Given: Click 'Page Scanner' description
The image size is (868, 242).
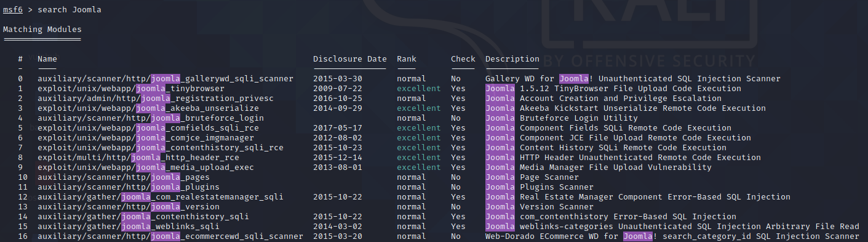Looking at the screenshot, I should pos(549,177).
